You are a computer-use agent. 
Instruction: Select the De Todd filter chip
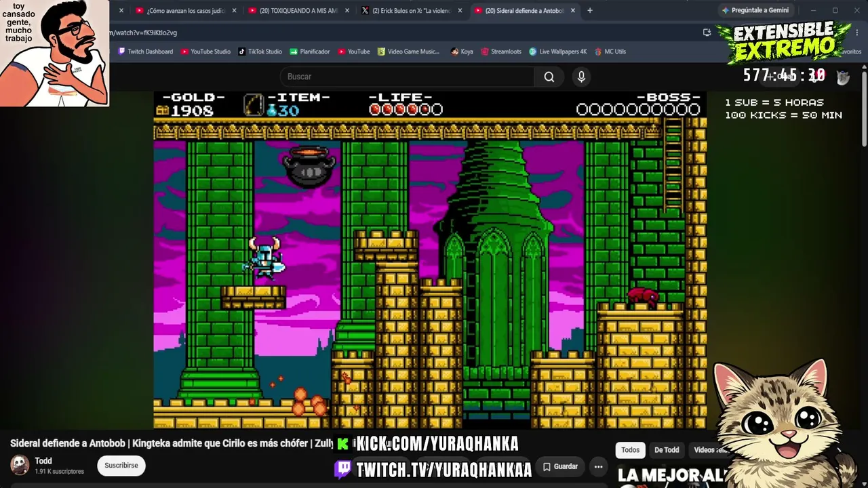point(667,450)
